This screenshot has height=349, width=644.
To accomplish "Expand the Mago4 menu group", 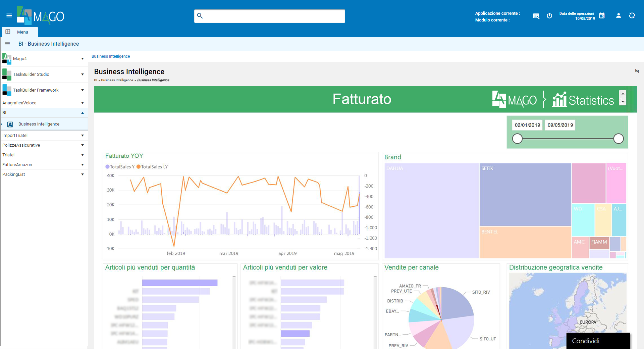I will [83, 59].
